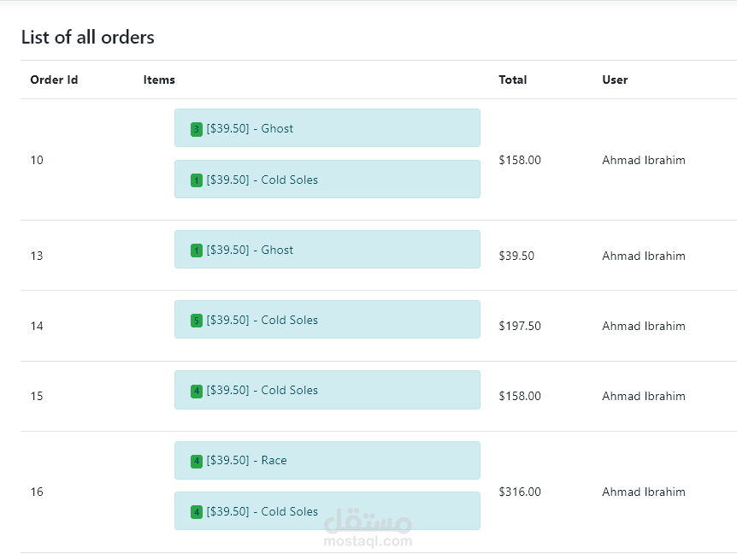The image size is (737, 560).
Task: Click quantity badge on order 13 Ghost item
Action: click(x=197, y=251)
